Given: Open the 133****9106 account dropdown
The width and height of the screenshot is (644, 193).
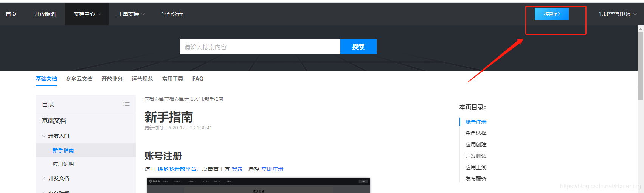Looking at the screenshot, I should tap(618, 14).
